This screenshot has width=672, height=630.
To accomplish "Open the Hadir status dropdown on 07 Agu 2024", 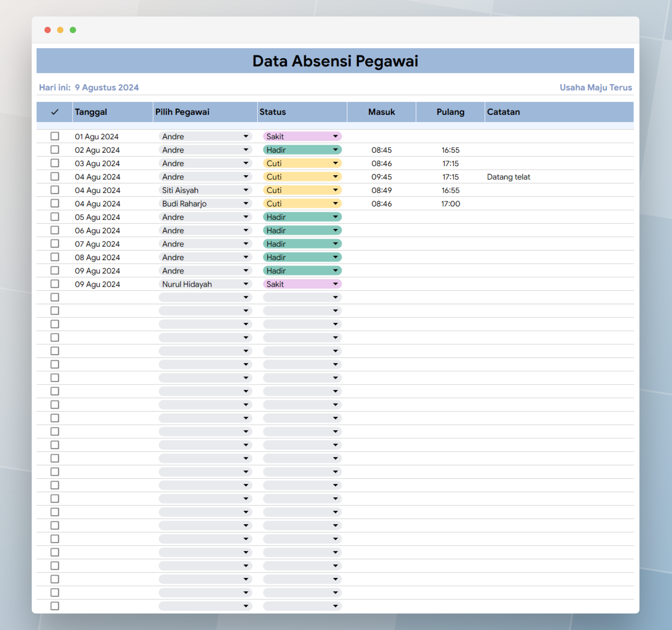I will click(302, 244).
